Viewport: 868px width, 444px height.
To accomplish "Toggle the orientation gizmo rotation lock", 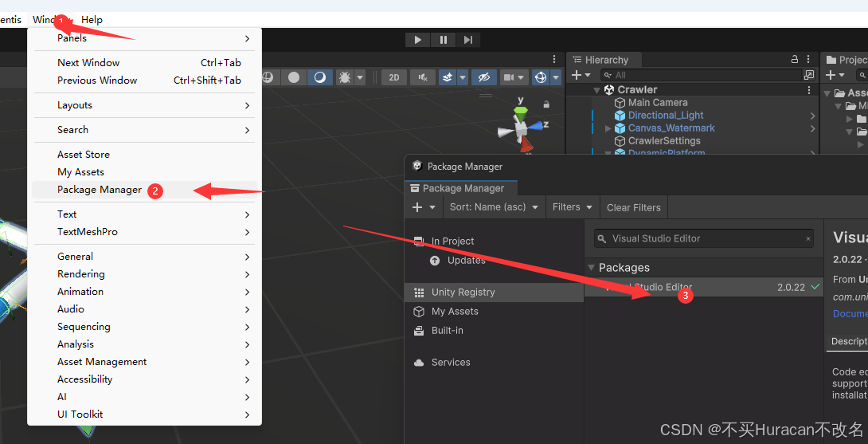I will click(x=546, y=104).
